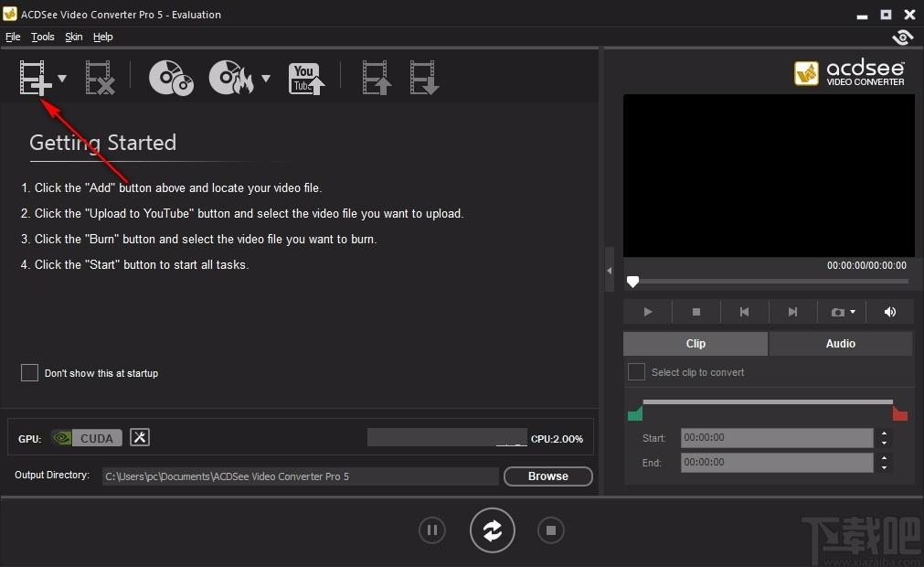
Task: Click the Getting Started heading
Action: click(x=102, y=143)
